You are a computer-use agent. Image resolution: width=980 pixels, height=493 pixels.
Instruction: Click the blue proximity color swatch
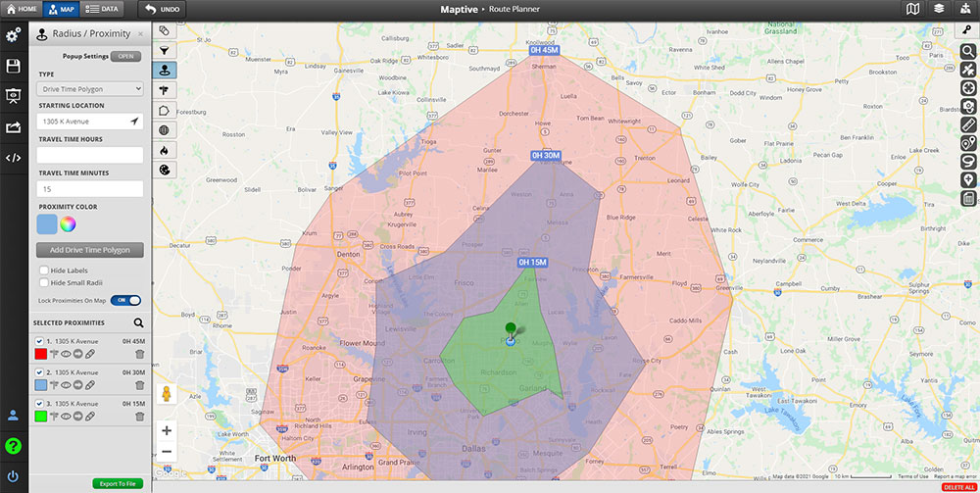47,223
